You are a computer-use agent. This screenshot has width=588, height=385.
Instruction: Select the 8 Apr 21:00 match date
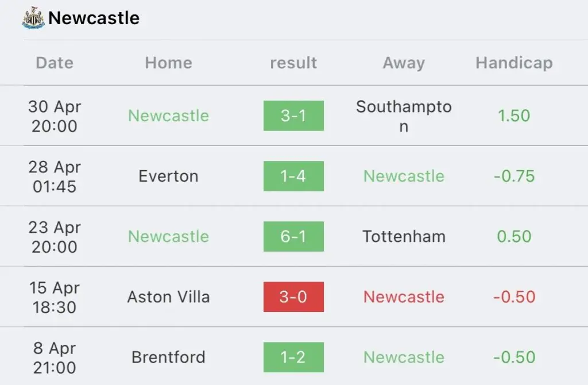coord(55,357)
